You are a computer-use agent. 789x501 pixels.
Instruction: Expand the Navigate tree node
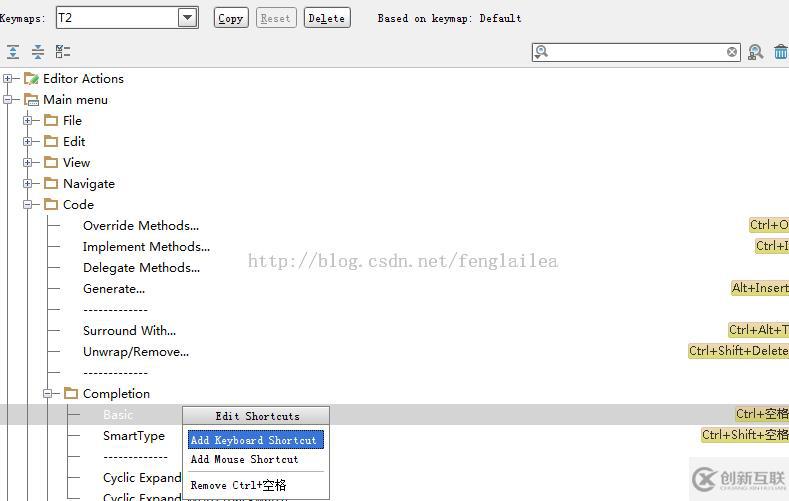coord(28,184)
